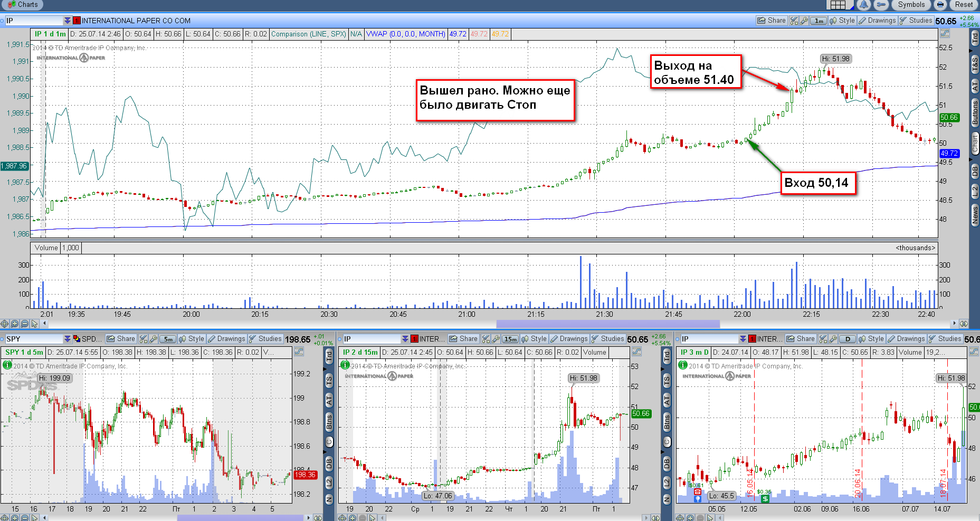The width and height of the screenshot is (980, 521).
Task: Expand main chart symbol dropdown arrow
Action: 67,21
